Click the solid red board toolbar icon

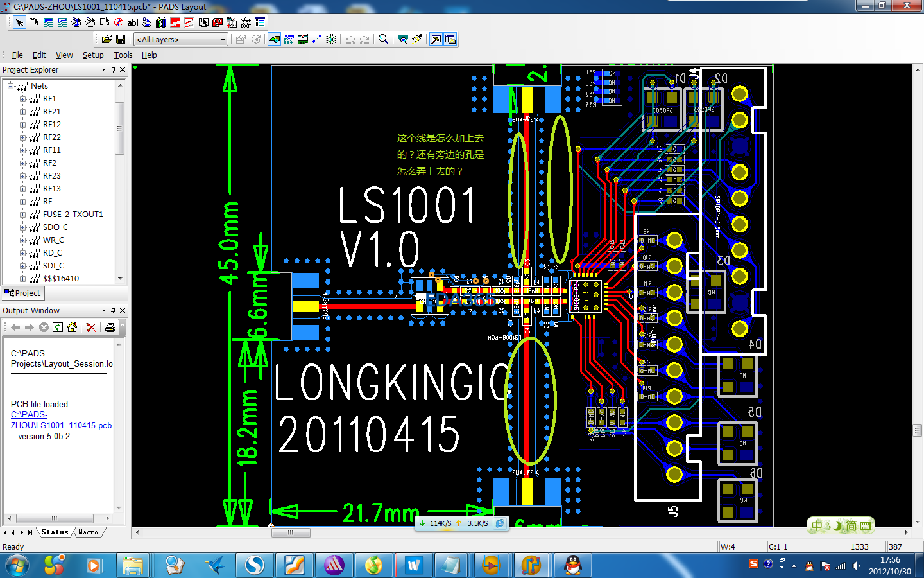click(x=175, y=22)
